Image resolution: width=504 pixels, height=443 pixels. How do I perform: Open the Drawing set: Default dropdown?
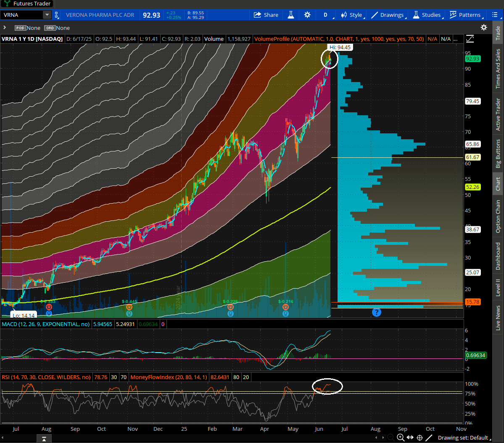464,438
